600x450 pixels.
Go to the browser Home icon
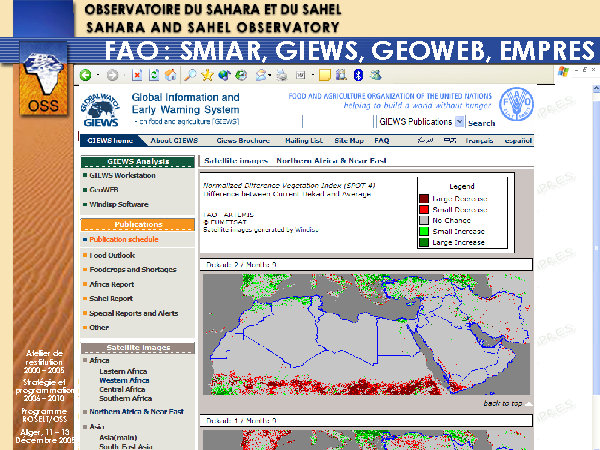pos(170,75)
